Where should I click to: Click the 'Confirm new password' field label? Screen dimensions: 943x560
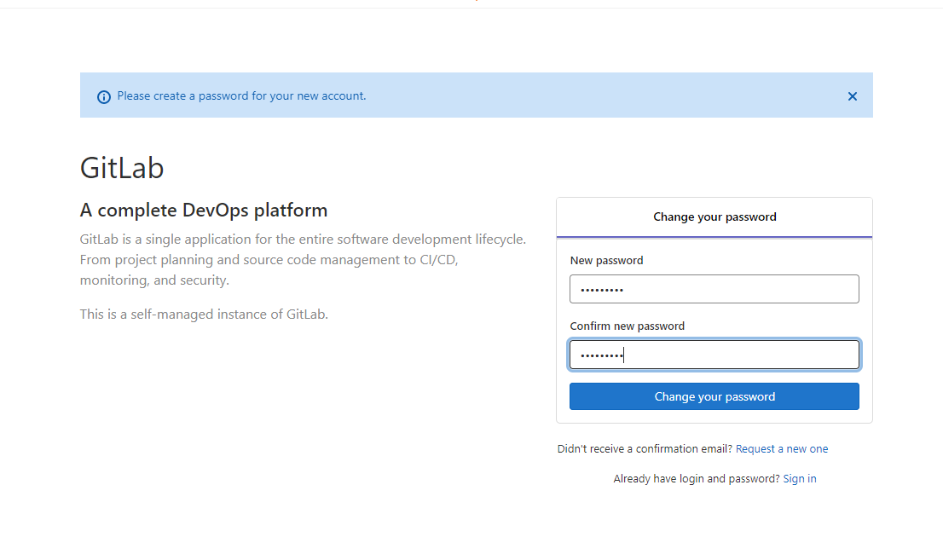pos(628,326)
